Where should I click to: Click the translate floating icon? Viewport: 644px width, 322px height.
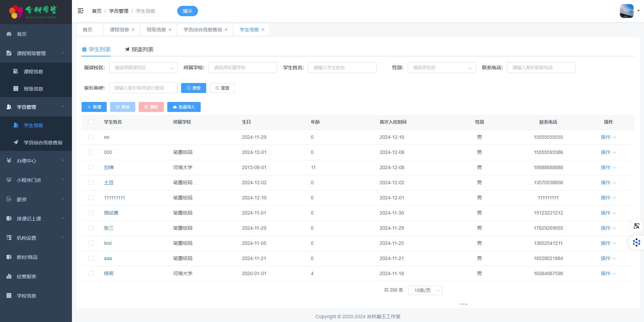[x=636, y=226]
